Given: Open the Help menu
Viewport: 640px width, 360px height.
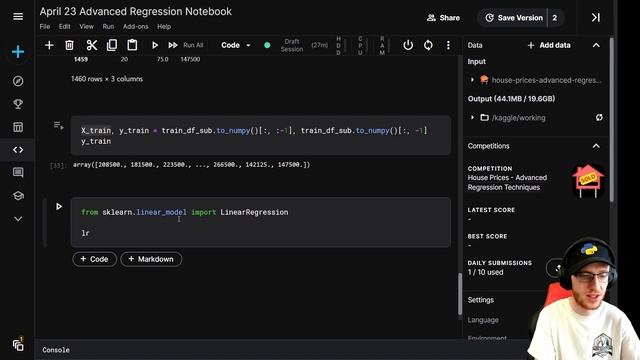Looking at the screenshot, I should pos(164,27).
